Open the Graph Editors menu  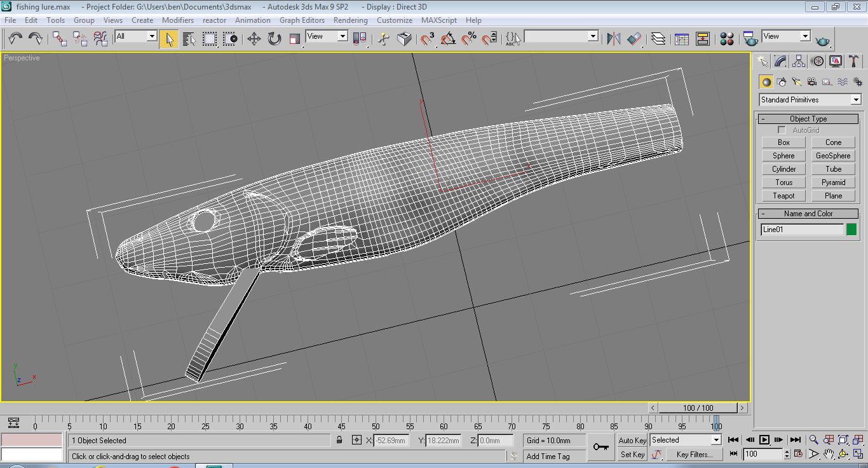coord(302,20)
